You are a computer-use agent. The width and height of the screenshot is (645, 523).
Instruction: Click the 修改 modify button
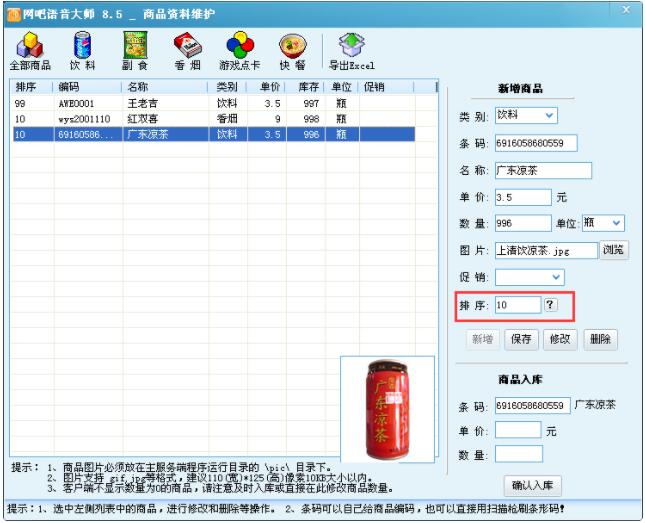click(560, 339)
